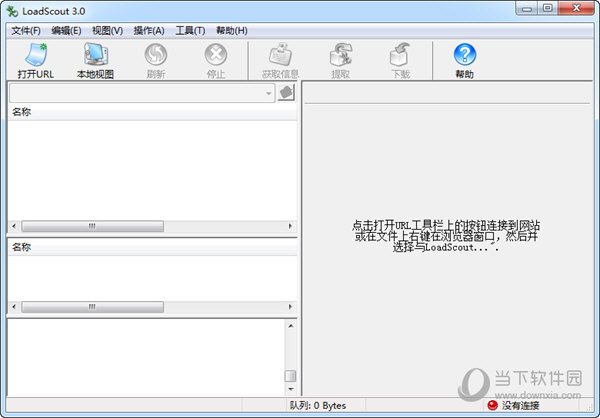Click the log pane vertical scrollbar thumb
This screenshot has width=600, height=418.
[x=291, y=376]
